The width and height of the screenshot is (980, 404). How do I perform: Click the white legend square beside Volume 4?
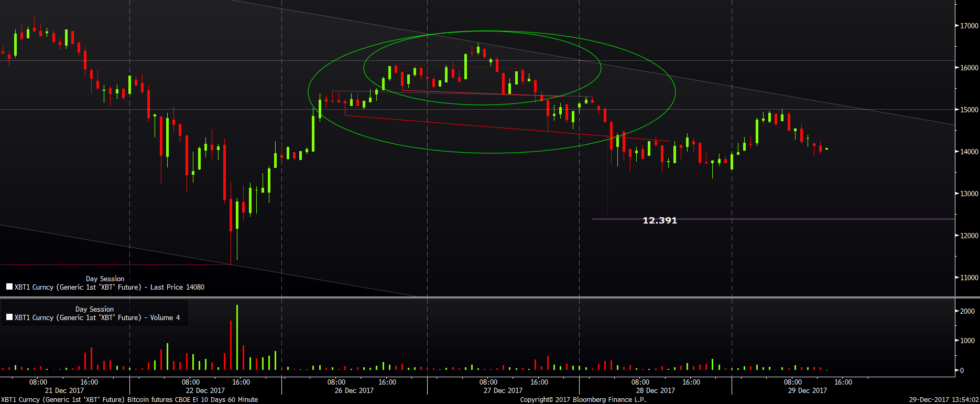click(9, 317)
